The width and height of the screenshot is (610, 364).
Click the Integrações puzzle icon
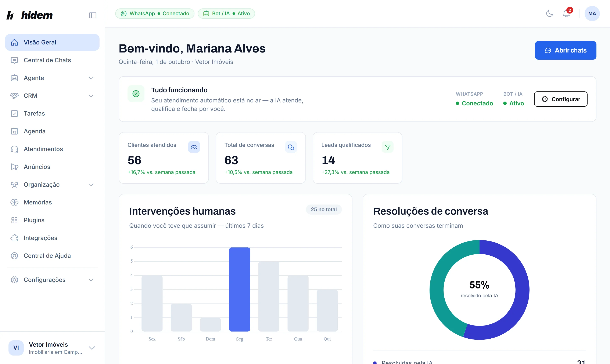click(14, 238)
